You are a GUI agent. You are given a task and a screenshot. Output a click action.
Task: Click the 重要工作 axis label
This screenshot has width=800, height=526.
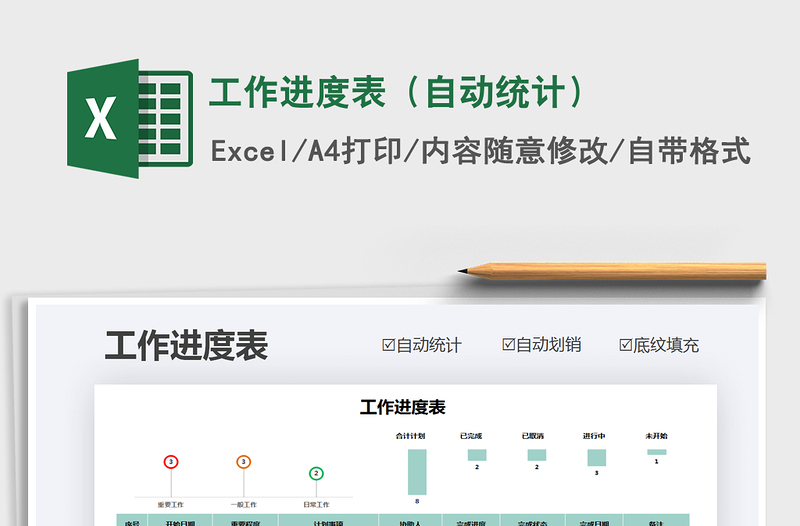(x=170, y=505)
